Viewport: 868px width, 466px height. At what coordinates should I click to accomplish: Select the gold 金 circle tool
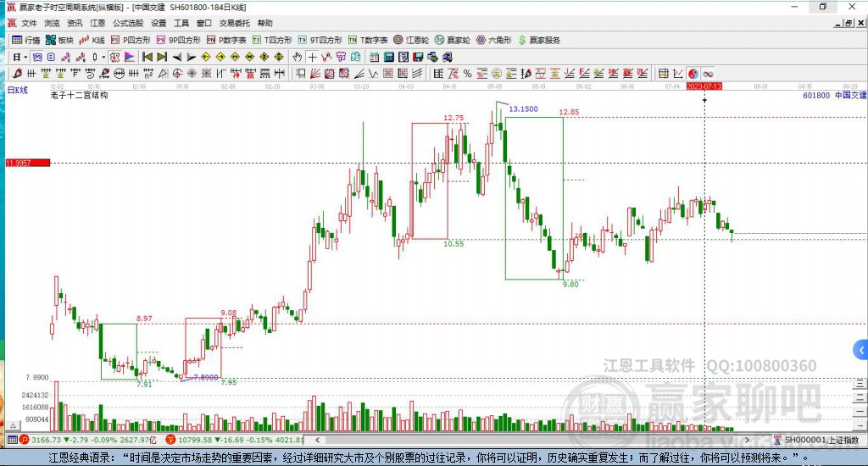pyautogui.click(x=497, y=74)
